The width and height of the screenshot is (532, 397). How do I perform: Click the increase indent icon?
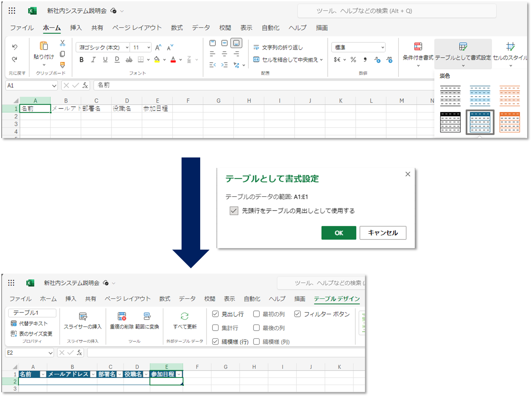click(224, 65)
